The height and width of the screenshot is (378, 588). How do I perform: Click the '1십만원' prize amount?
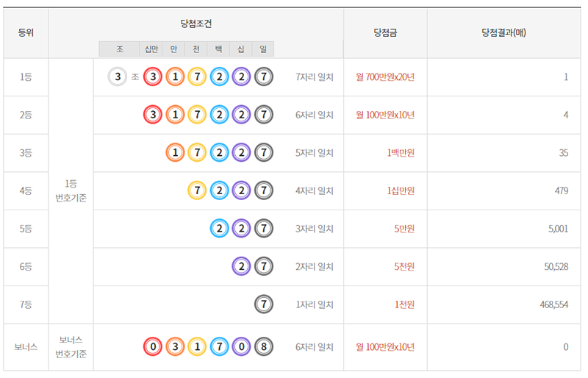401,190
